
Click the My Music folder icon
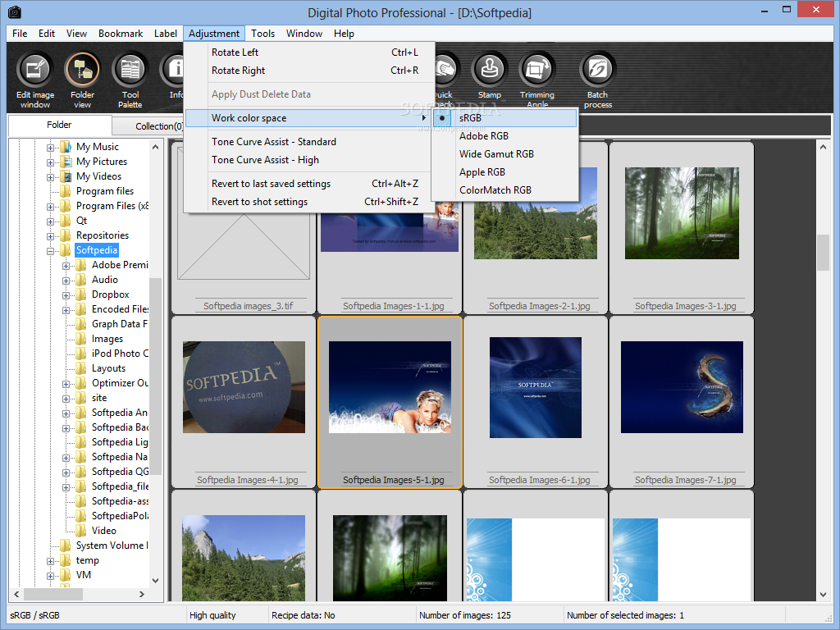point(66,147)
